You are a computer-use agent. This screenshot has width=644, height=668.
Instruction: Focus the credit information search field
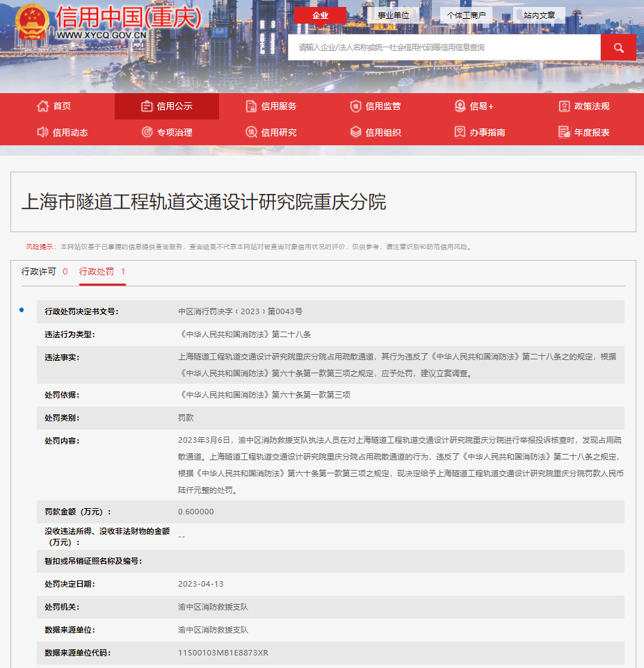444,47
